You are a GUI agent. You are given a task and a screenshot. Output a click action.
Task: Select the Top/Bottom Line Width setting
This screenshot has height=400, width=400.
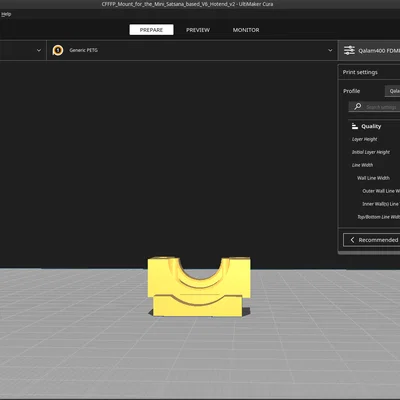(378, 217)
